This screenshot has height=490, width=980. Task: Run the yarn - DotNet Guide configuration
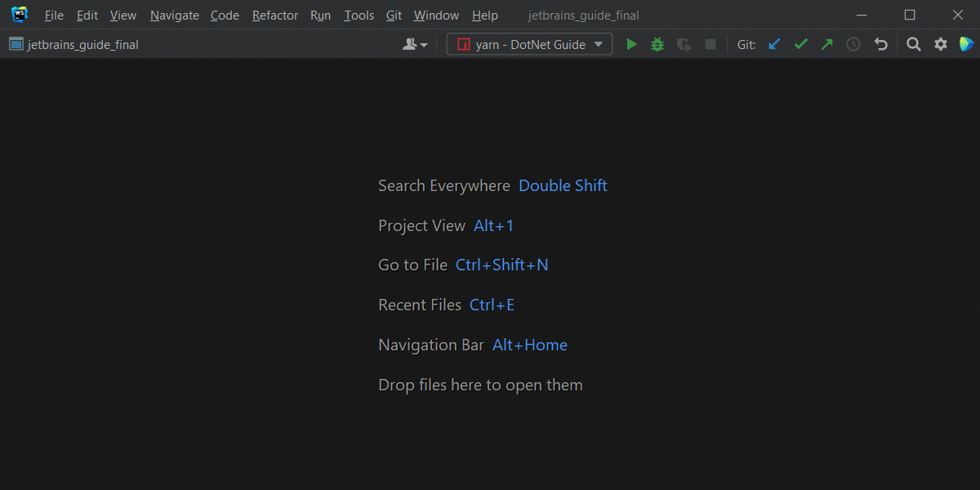631,44
